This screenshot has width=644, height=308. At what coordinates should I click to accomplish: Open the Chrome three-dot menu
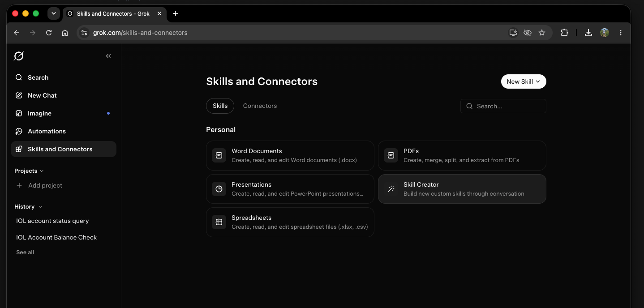click(621, 33)
